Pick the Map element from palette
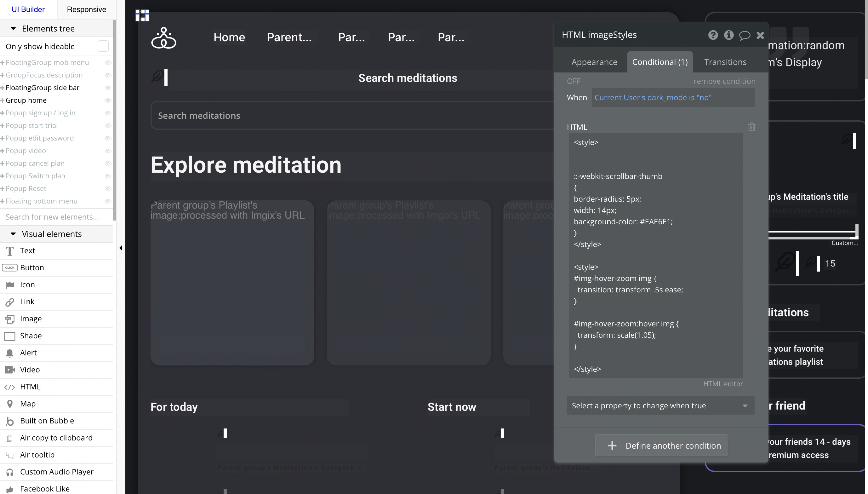868x494 pixels. pyautogui.click(x=27, y=404)
